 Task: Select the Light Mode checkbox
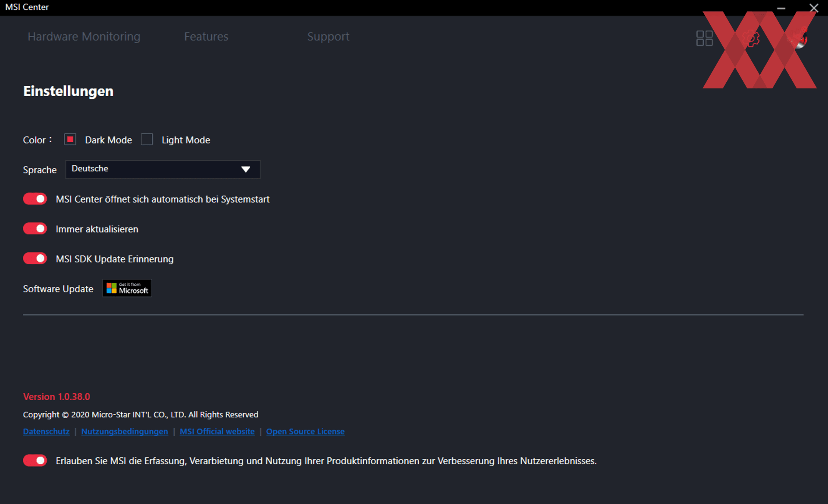pos(147,139)
